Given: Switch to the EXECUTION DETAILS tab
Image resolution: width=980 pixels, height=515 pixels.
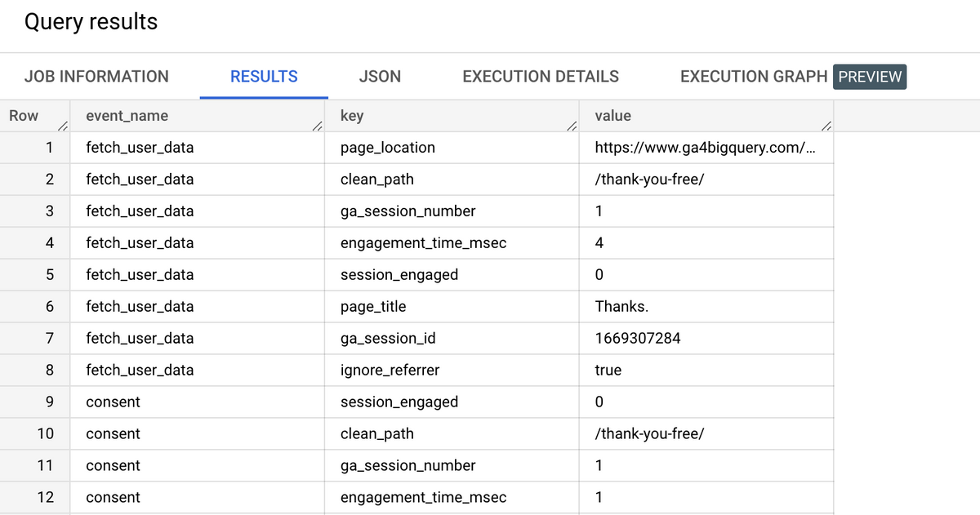Looking at the screenshot, I should click(x=540, y=76).
